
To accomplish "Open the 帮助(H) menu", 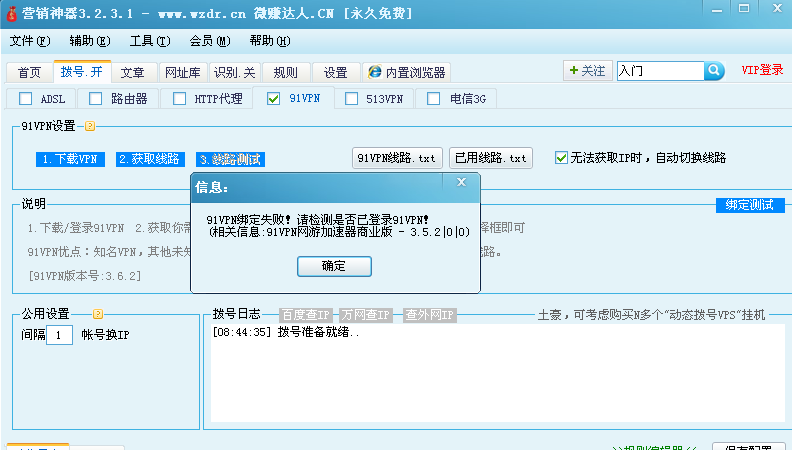I will (270, 41).
